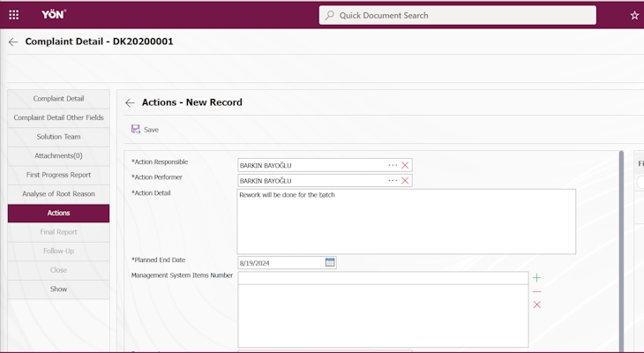This screenshot has width=644, height=353.
Task: Select the Actions tab
Action: coord(59,213)
